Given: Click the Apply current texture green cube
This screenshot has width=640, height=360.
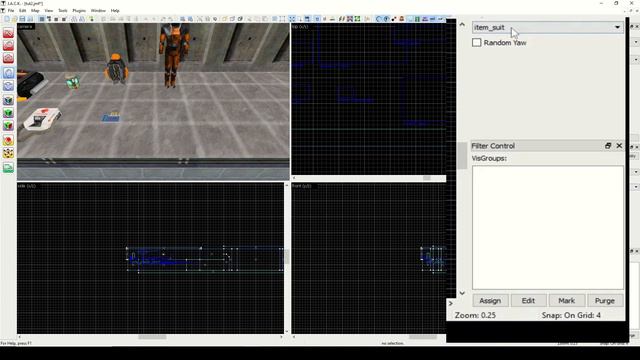Looking at the screenshot, I should 8,113.
